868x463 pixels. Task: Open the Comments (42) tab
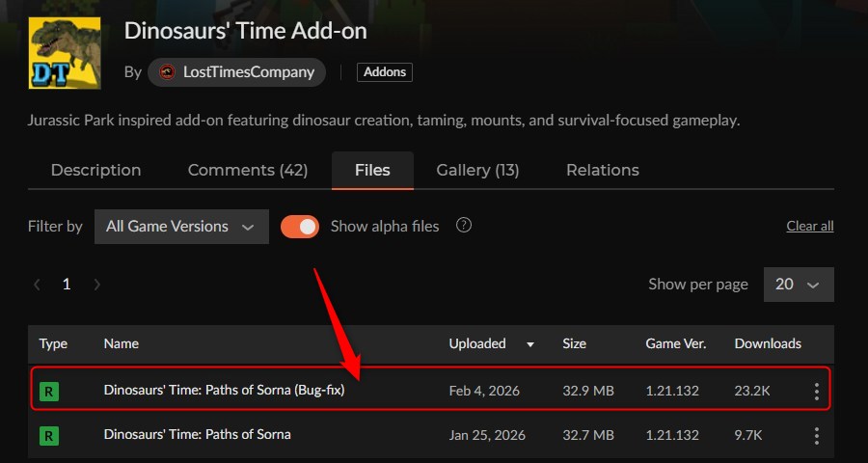(x=247, y=170)
